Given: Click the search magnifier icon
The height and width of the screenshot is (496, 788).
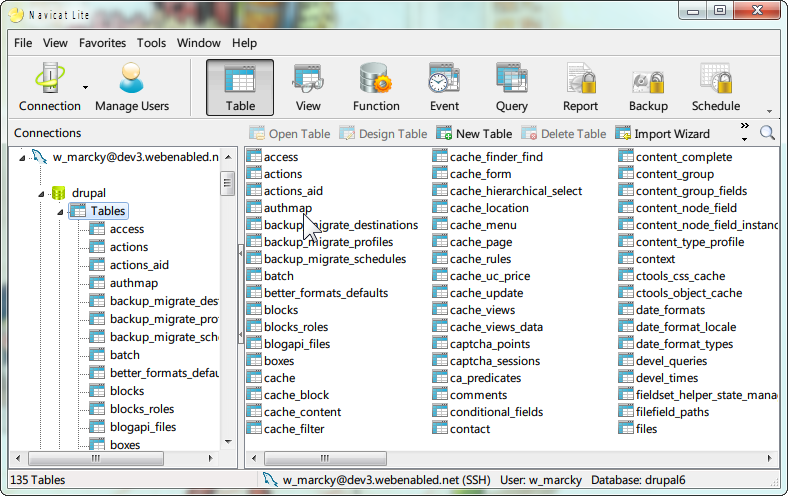Looking at the screenshot, I should click(767, 133).
